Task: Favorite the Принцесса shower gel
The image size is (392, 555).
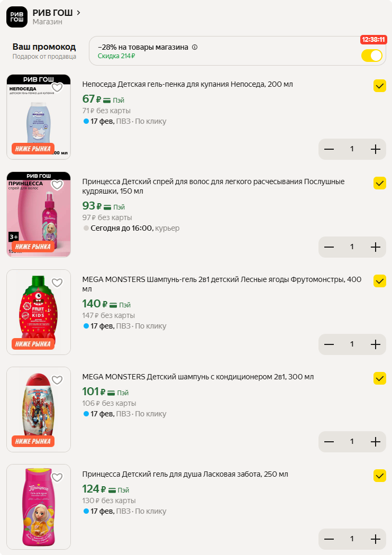Action: (x=57, y=477)
